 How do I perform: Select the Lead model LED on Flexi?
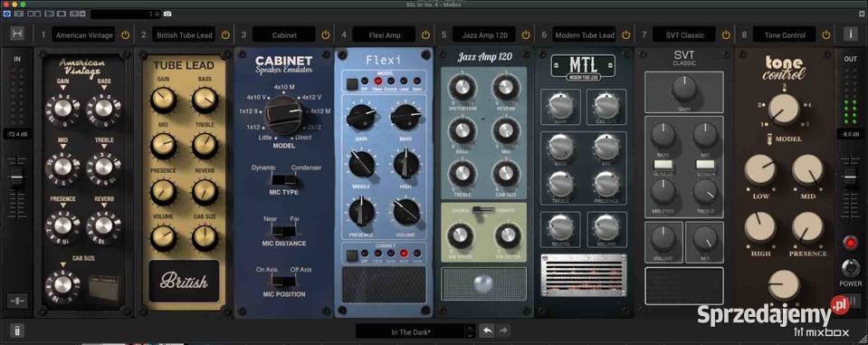click(x=404, y=81)
